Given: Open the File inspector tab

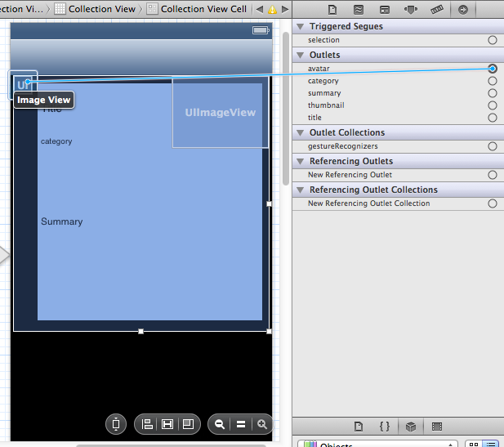Looking at the screenshot, I should (332, 10).
